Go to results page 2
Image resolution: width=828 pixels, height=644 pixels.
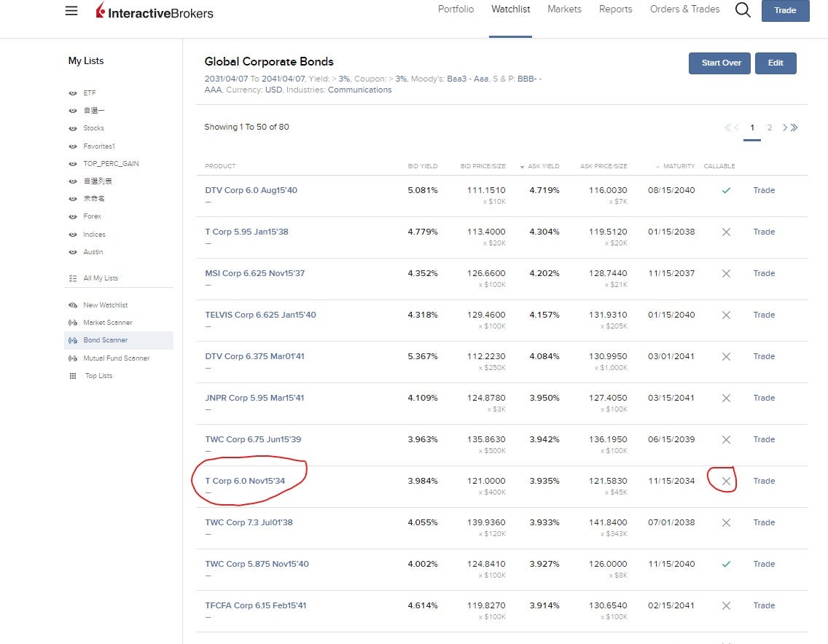[770, 127]
